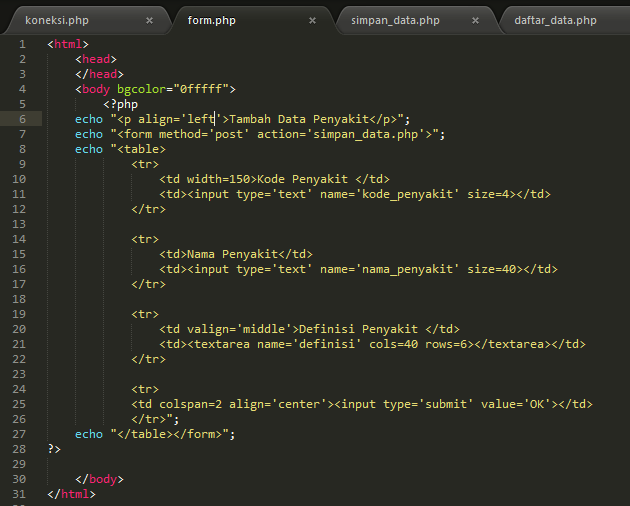
Task: Click line number 6 in the gutter
Action: [22, 119]
